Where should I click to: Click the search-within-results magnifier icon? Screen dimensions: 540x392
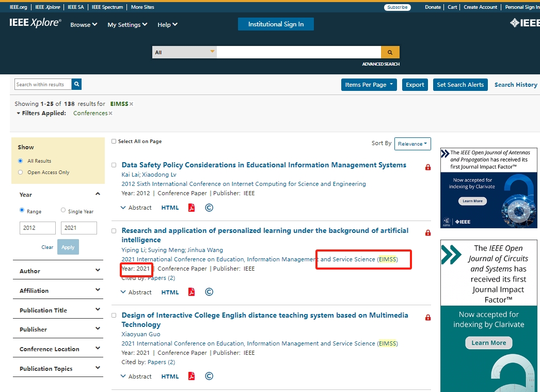76,84
